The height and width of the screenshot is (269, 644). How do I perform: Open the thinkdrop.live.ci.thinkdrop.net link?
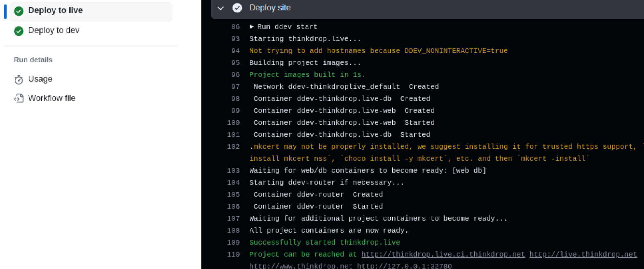pos(443,254)
